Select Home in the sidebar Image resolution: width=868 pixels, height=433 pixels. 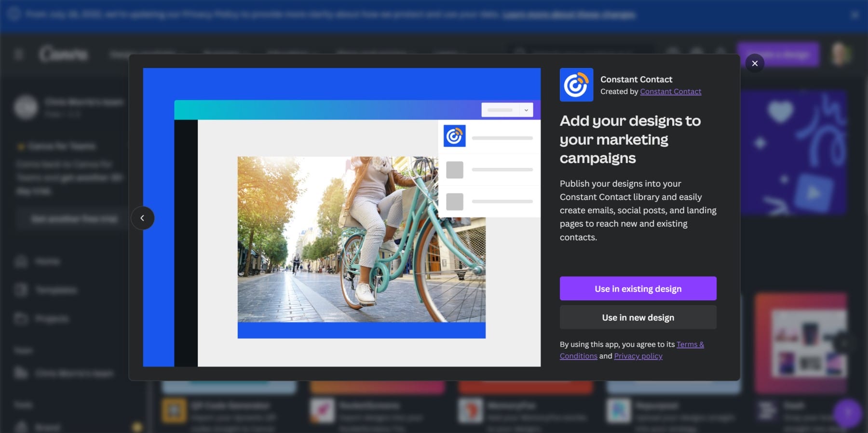pyautogui.click(x=47, y=261)
